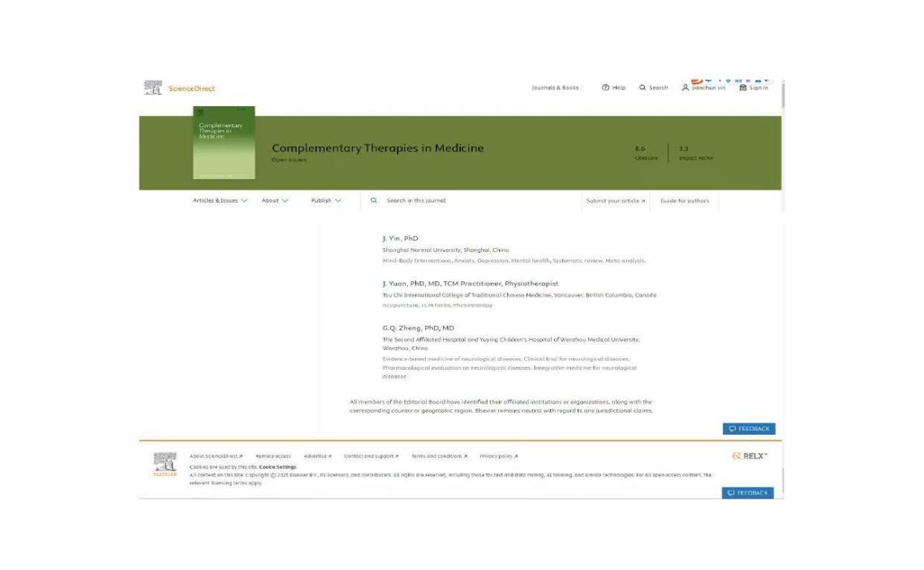Open the Publish dropdown menu
Screen dimensions: 924x570
coord(326,200)
